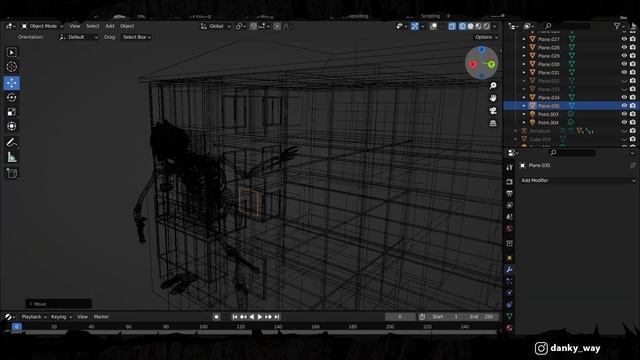The width and height of the screenshot is (640, 360).
Task: Activate the Scale tool
Action: (11, 112)
